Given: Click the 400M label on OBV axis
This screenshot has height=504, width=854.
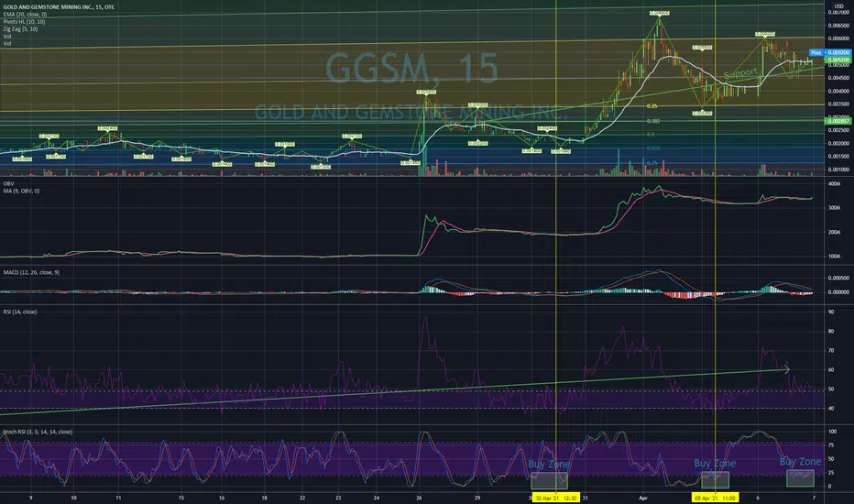Looking at the screenshot, I should (x=834, y=184).
